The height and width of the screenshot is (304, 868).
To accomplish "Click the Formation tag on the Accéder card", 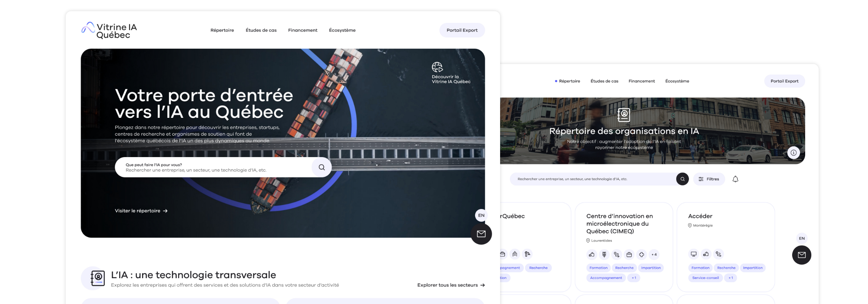I will point(701,268).
